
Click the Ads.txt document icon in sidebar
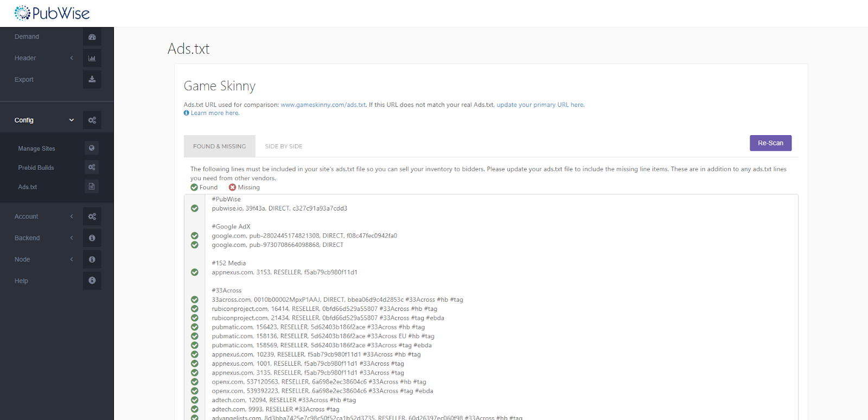coord(92,187)
